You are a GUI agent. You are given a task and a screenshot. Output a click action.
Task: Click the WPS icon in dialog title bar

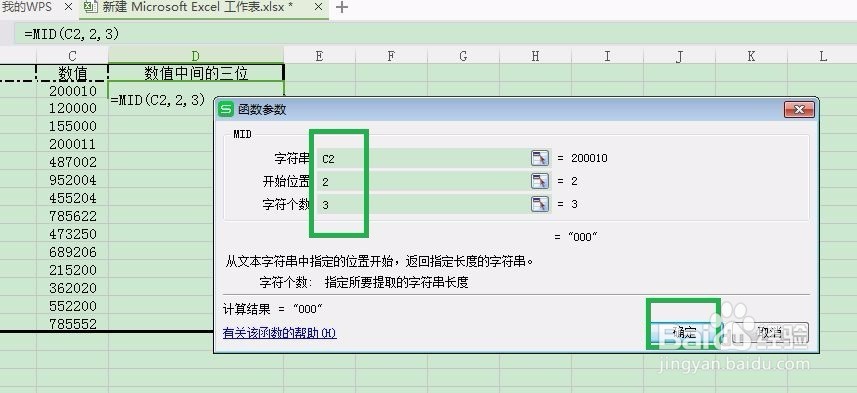coord(226,109)
